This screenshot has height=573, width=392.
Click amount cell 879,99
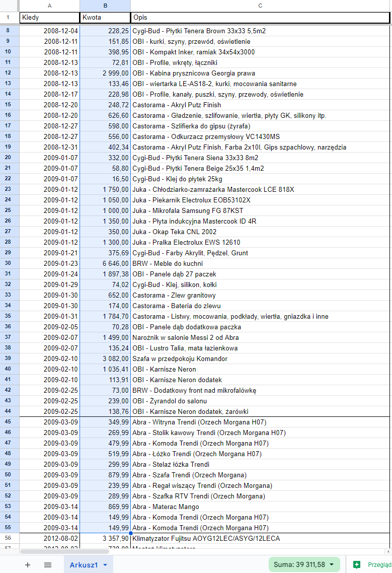tap(105, 475)
